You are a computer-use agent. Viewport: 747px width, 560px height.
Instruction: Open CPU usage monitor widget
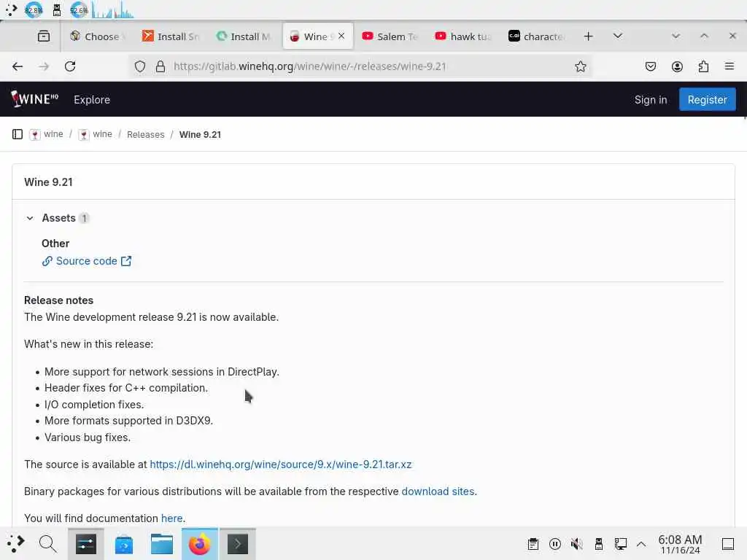pyautogui.click(x=34, y=9)
